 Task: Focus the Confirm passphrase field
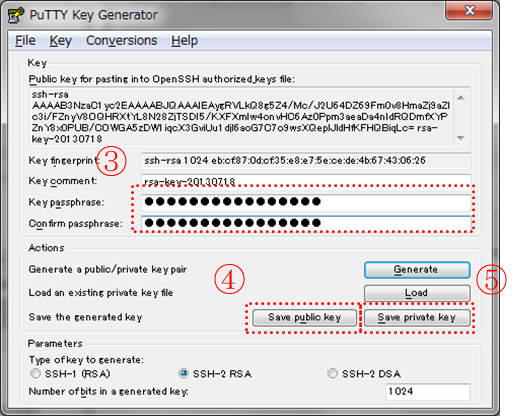(x=306, y=223)
